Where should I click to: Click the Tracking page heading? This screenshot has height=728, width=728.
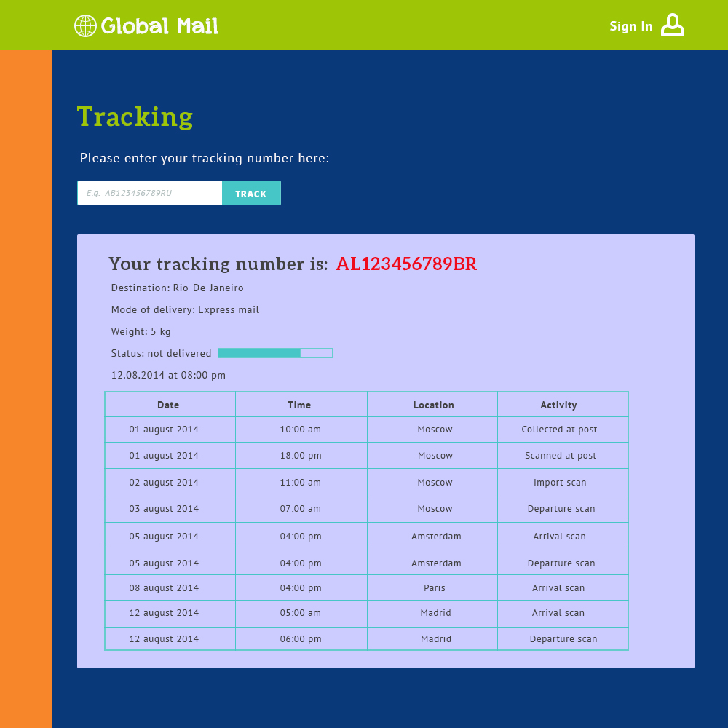point(135,117)
